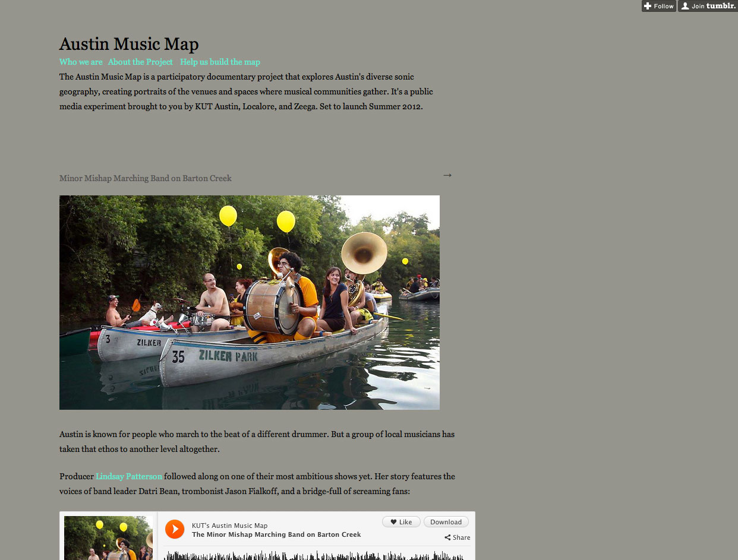The width and height of the screenshot is (738, 560).
Task: Open the About the Project page
Action: tap(140, 62)
